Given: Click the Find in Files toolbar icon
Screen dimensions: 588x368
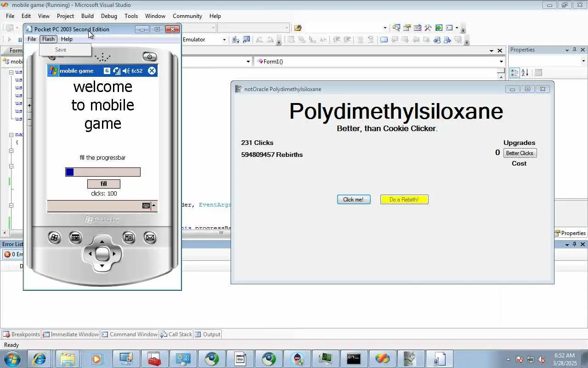Looking at the screenshot, I should (x=298, y=28).
